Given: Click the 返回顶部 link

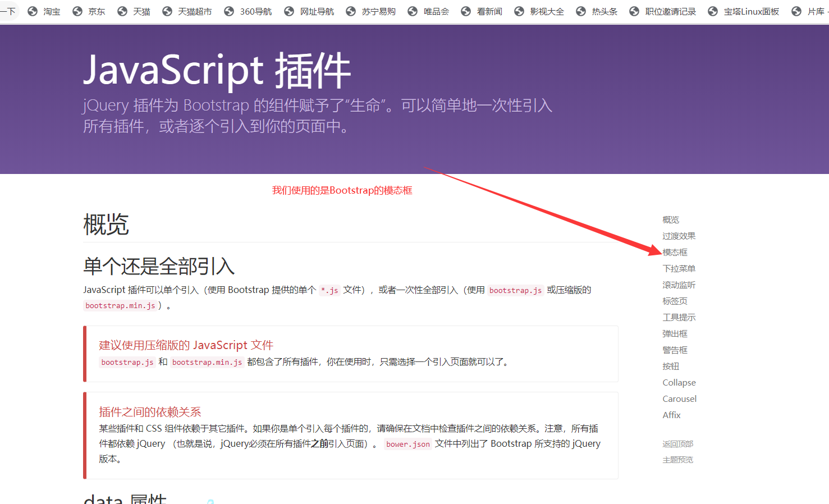Looking at the screenshot, I should tap(678, 444).
